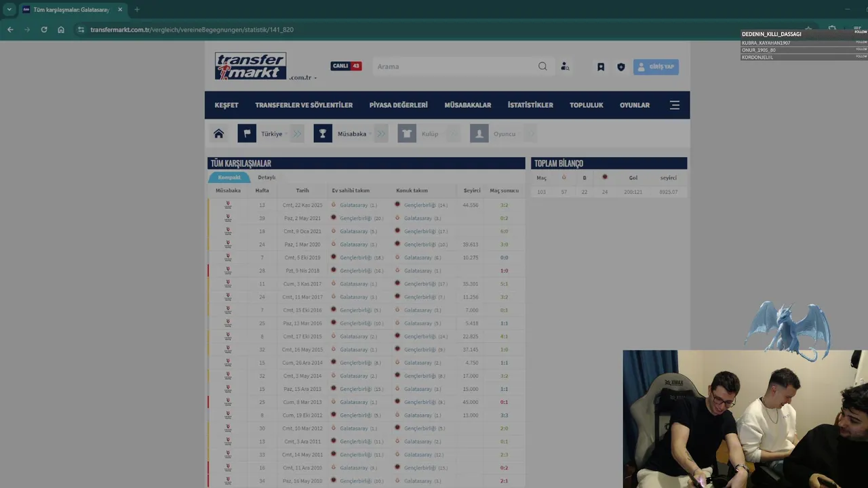Switch to the Kompakt tab
This screenshot has width=868, height=488.
coord(229,178)
